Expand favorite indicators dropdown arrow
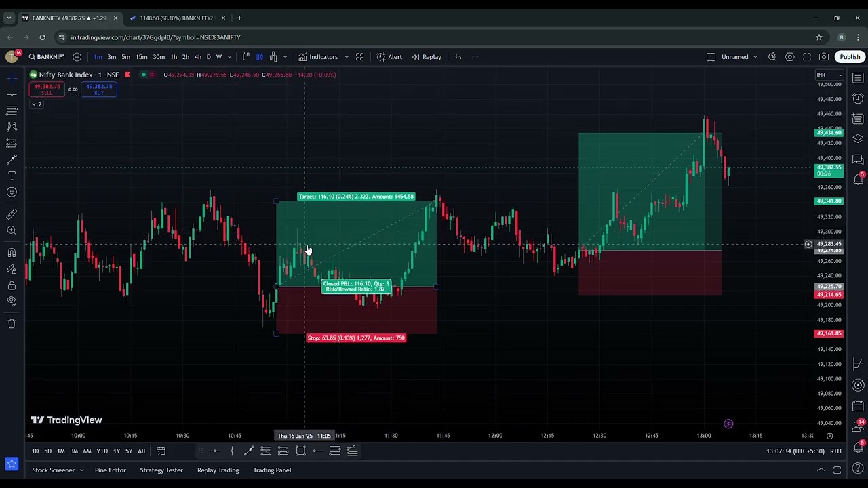868x488 pixels. 346,57
